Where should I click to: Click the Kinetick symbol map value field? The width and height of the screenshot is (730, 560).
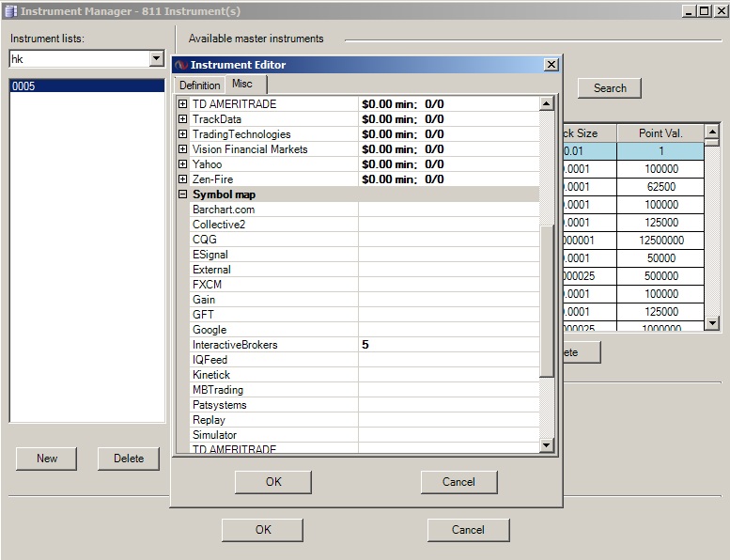click(x=449, y=375)
